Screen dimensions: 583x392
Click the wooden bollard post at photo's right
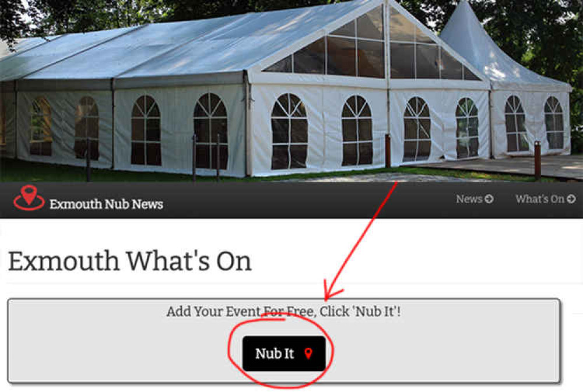tap(538, 161)
